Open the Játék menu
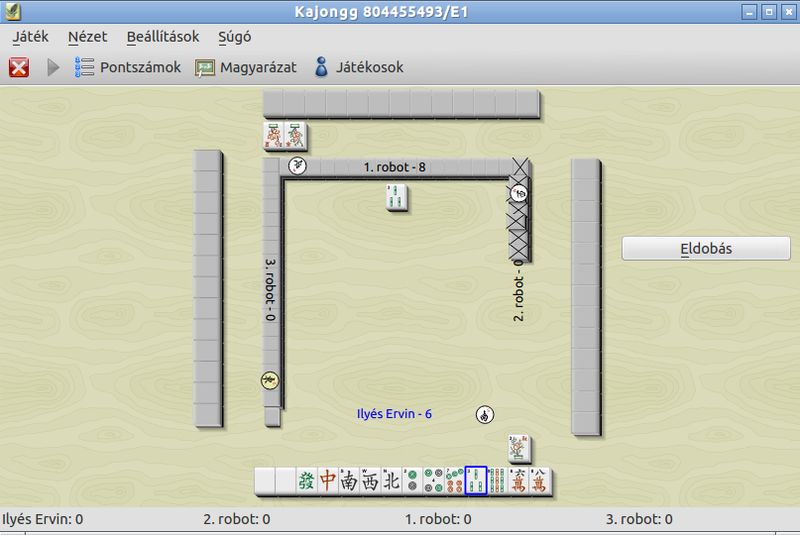 [31, 37]
